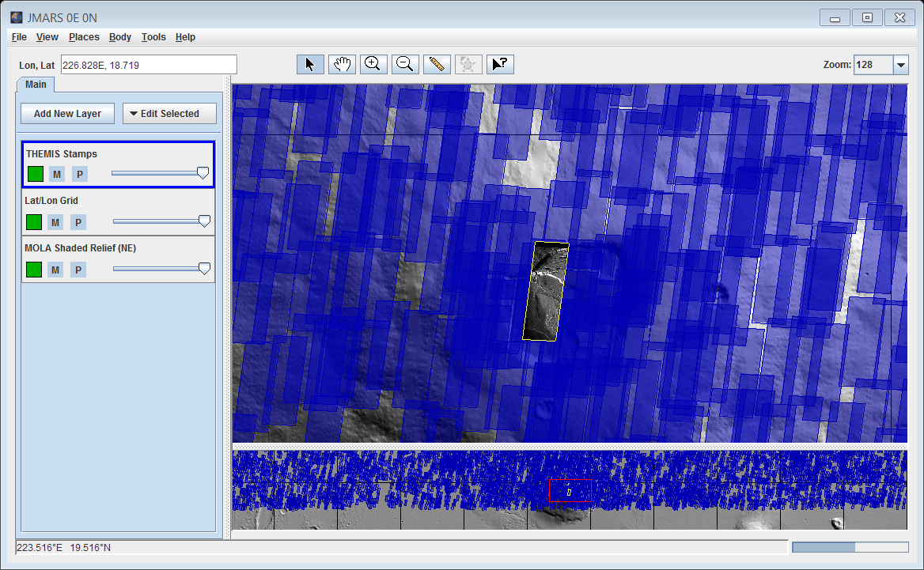Click the JMARS application icon in title bar
The width and height of the screenshot is (924, 570).
(x=17, y=17)
